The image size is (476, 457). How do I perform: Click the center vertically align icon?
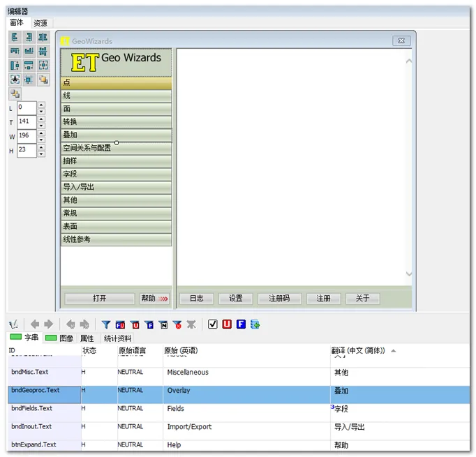coord(43,51)
